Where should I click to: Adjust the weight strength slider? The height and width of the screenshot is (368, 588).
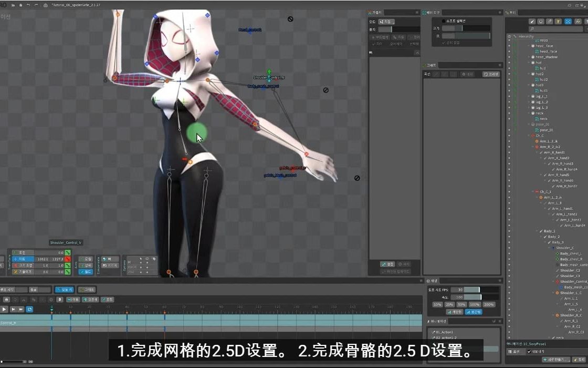[x=398, y=29]
